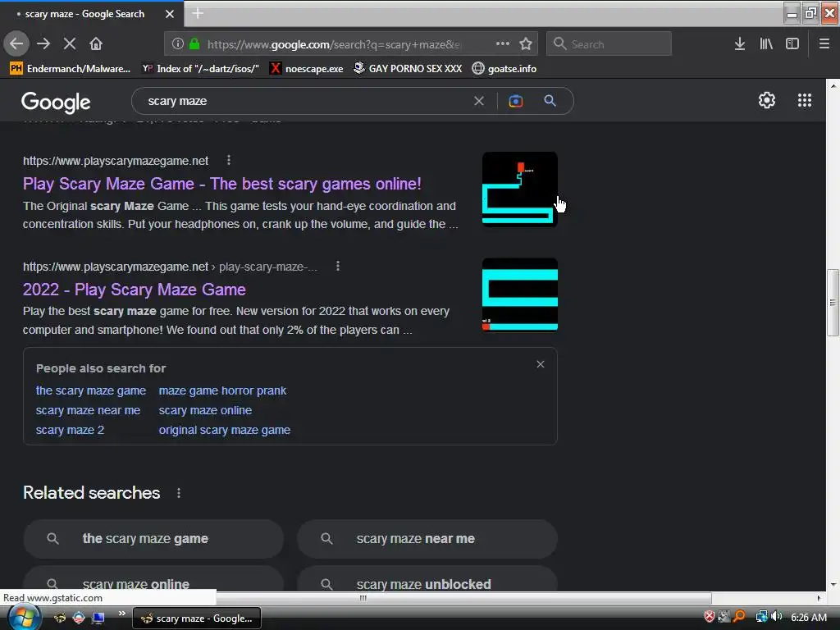Open the downloads arrow icon

tap(739, 43)
